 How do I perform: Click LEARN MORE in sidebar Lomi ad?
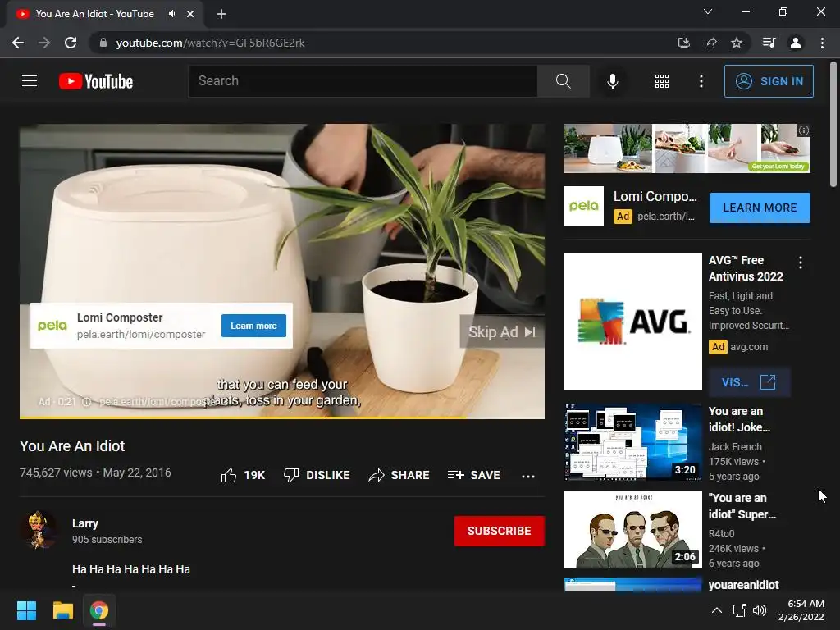pos(760,208)
